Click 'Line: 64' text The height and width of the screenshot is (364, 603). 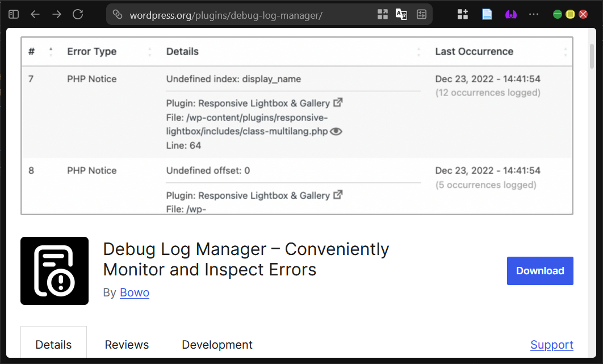(183, 145)
